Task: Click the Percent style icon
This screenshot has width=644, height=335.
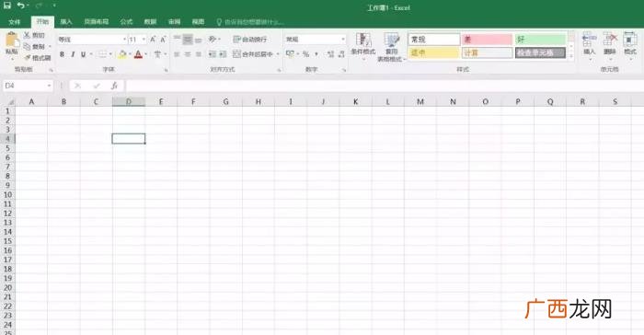Action: click(x=305, y=54)
